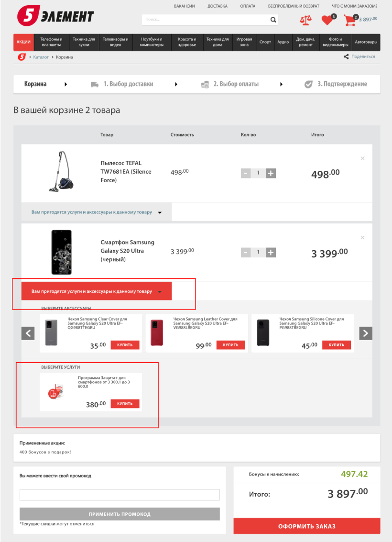
Task: Select step 2. Выбор оплаты
Action: pyautogui.click(x=236, y=84)
